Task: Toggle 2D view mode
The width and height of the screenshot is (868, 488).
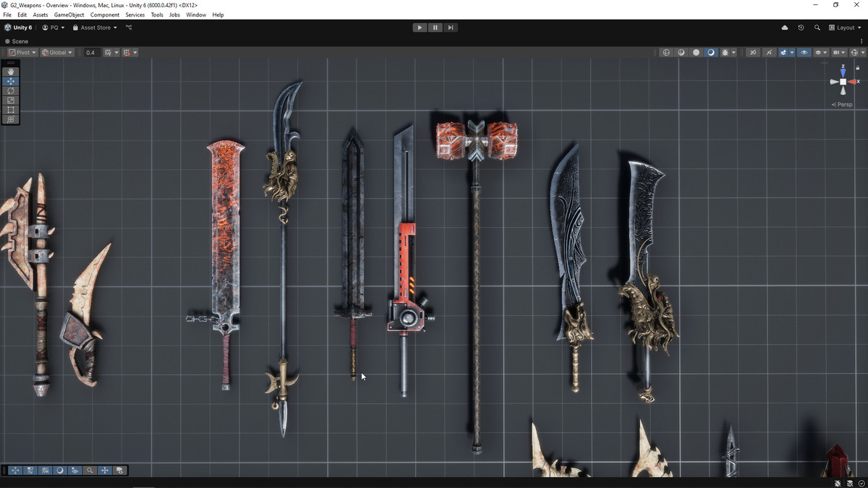Action: point(752,52)
